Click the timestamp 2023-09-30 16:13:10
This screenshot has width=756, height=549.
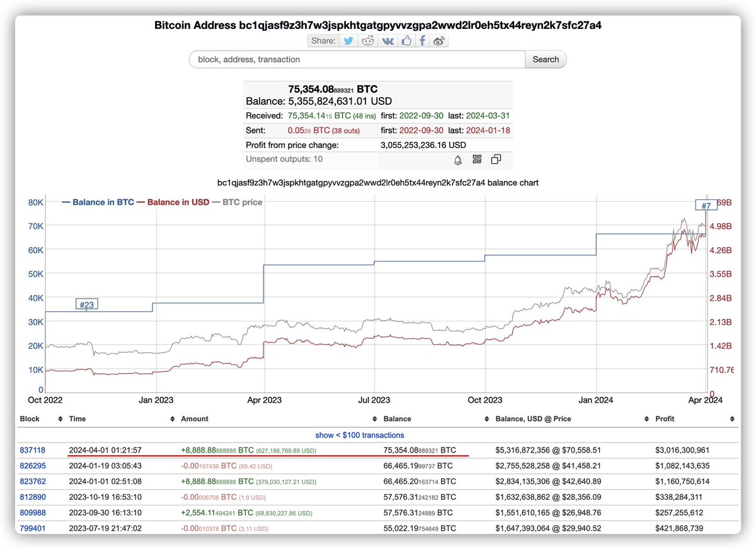105,513
